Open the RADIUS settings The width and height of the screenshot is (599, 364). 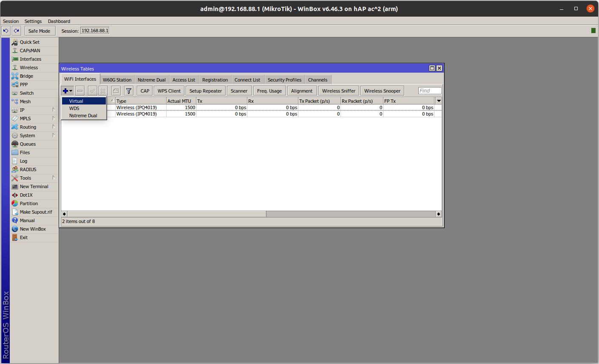click(28, 169)
